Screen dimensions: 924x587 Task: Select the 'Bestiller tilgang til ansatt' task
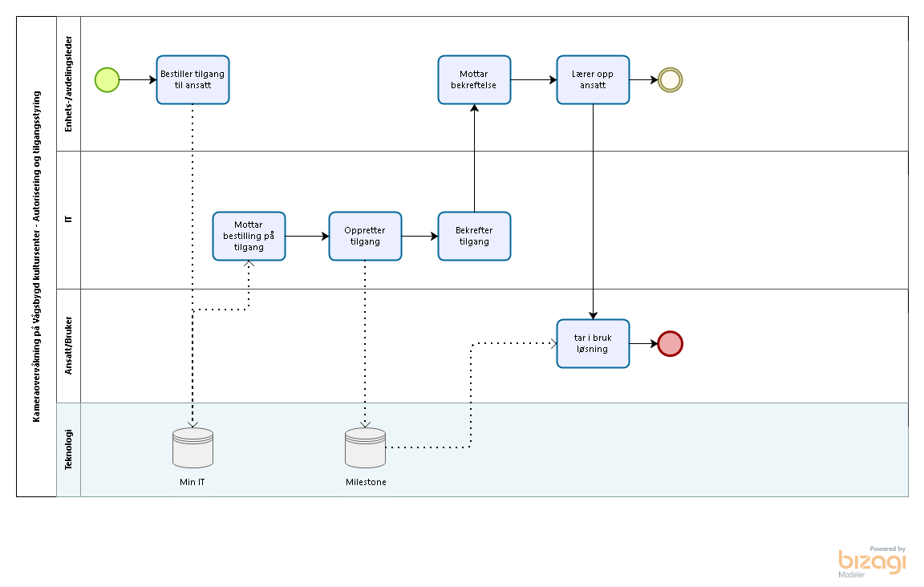click(x=192, y=79)
